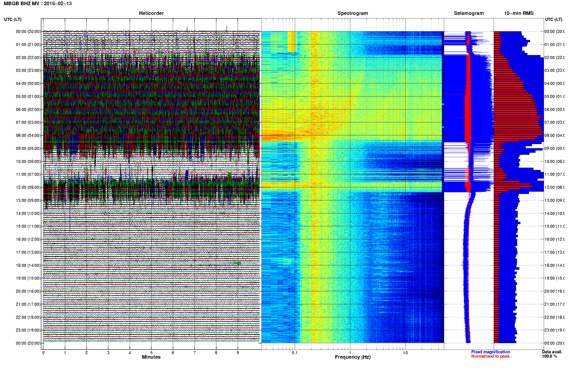Click the 'Normalised to peak' legend text
The image size is (588, 368).
point(490,356)
